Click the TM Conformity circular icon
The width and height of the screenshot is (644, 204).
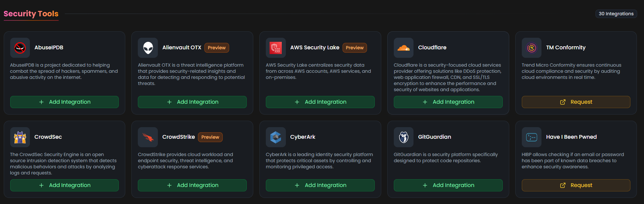point(532,48)
